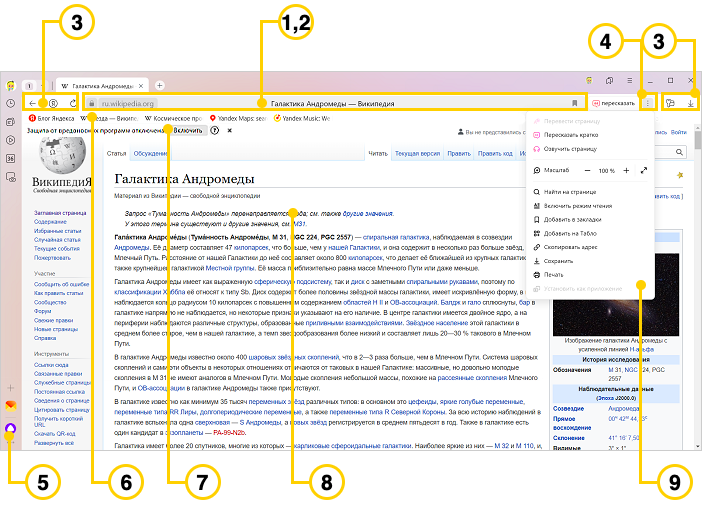Select Печать in the page menu
This screenshot has height=506, width=703.
pos(553,275)
